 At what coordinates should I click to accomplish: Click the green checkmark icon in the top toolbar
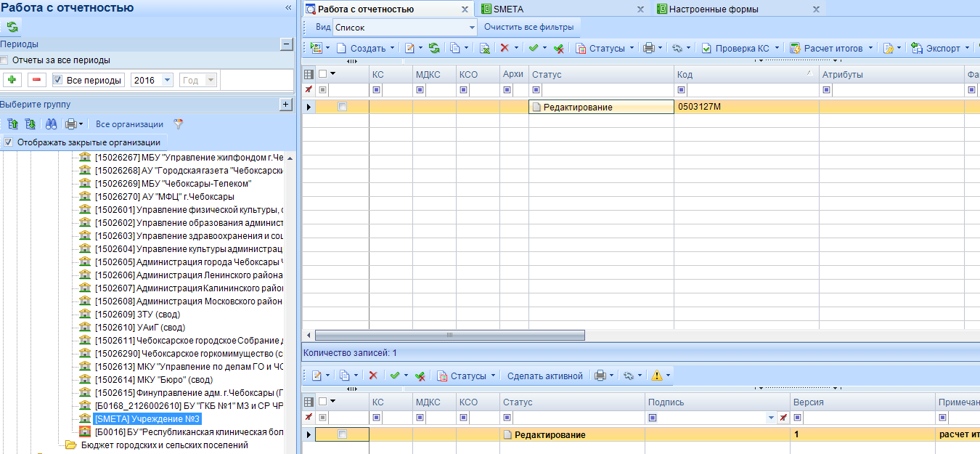coord(534,48)
